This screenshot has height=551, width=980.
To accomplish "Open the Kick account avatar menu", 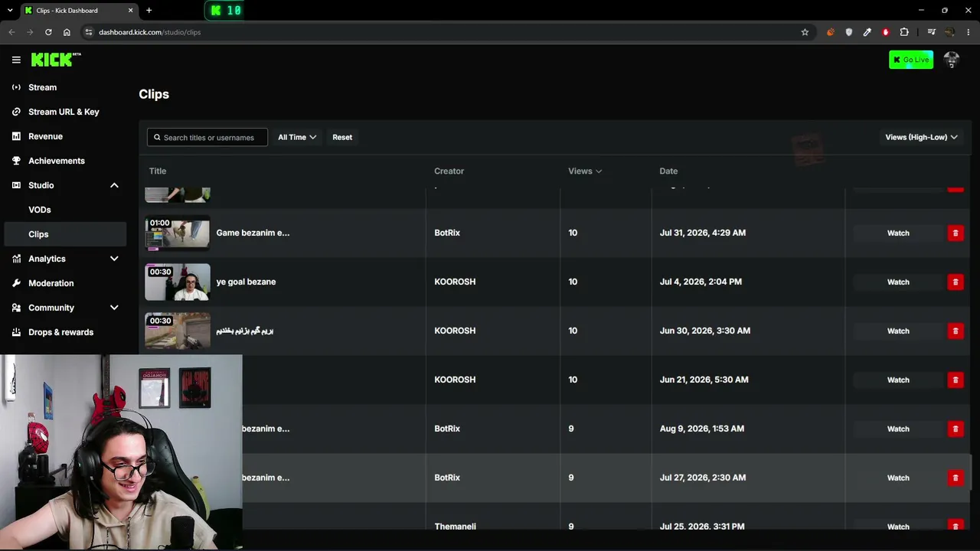I will (x=952, y=60).
